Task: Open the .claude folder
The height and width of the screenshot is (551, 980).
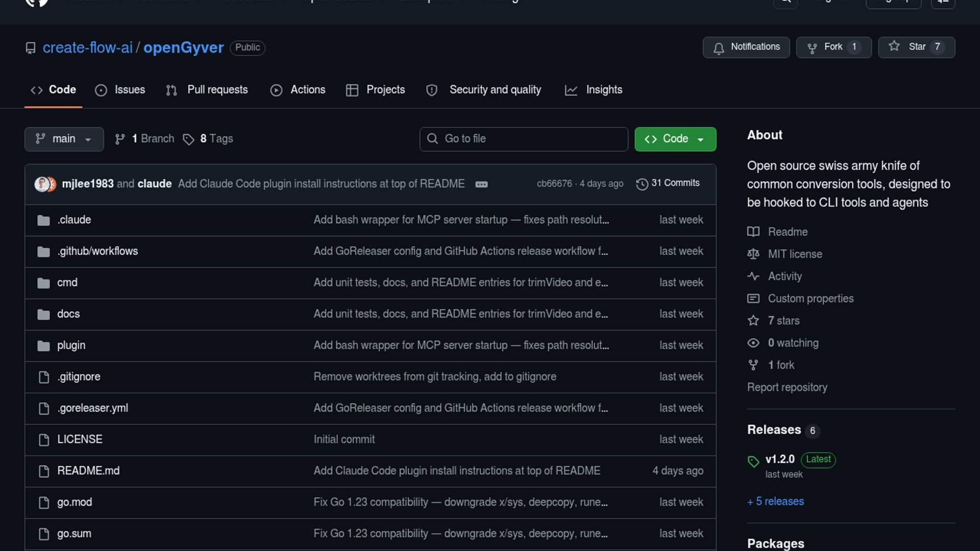Action: (x=74, y=220)
